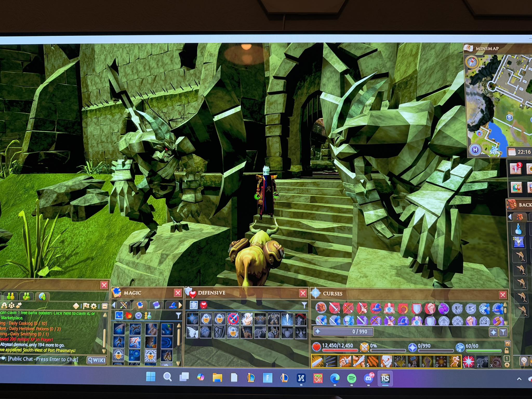Enable the red-shield curse with white shield
This screenshot has height=399, width=532.
[416, 309]
